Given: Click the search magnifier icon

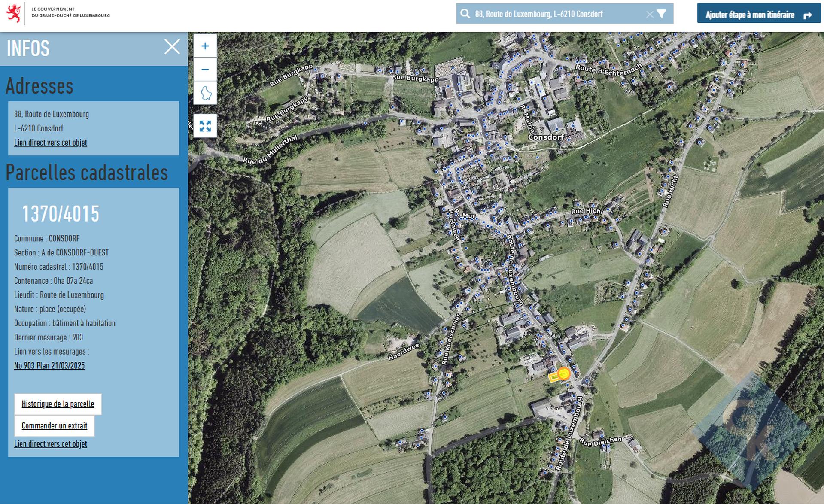Looking at the screenshot, I should click(x=465, y=14).
